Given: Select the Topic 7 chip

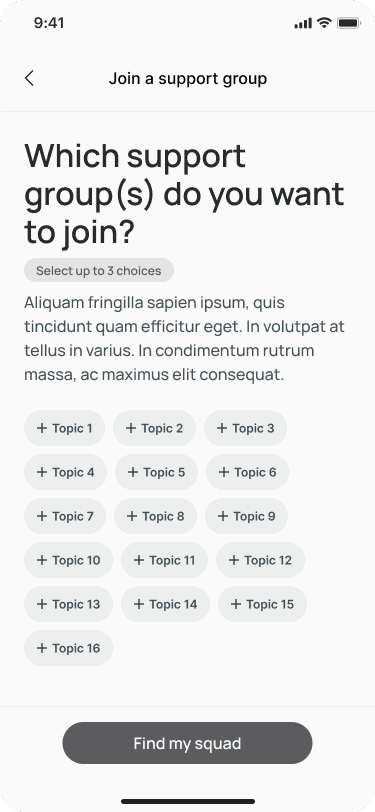Looking at the screenshot, I should click(x=65, y=516).
